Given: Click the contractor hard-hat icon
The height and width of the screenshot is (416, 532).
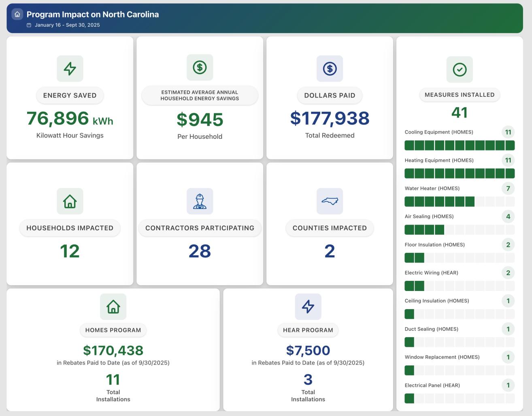Looking at the screenshot, I should [x=200, y=201].
